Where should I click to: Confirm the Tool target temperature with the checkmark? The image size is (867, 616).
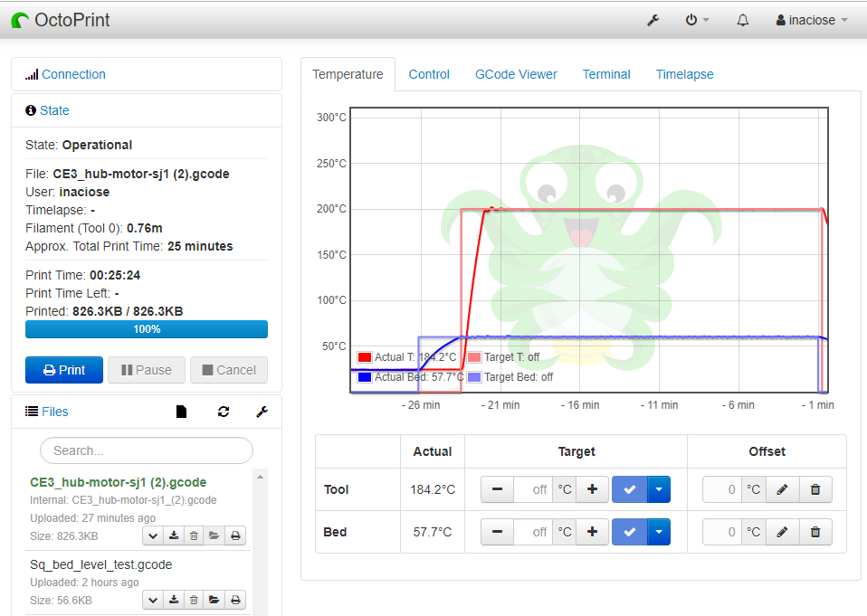629,489
